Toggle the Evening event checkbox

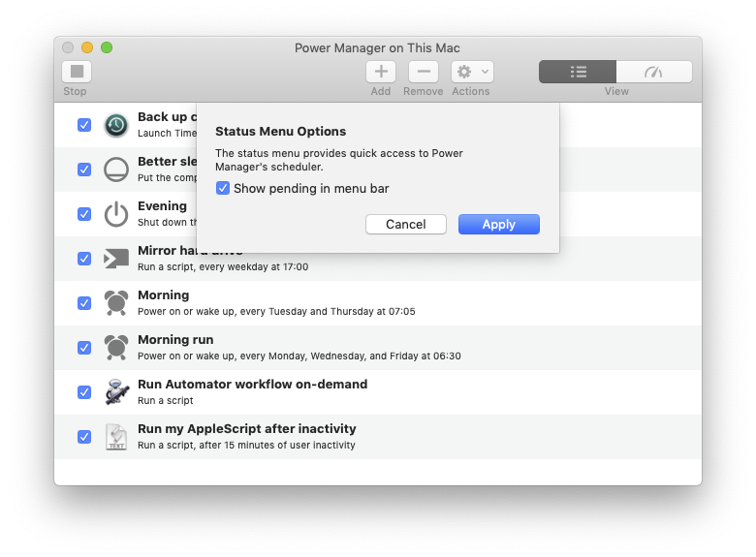pyautogui.click(x=84, y=214)
